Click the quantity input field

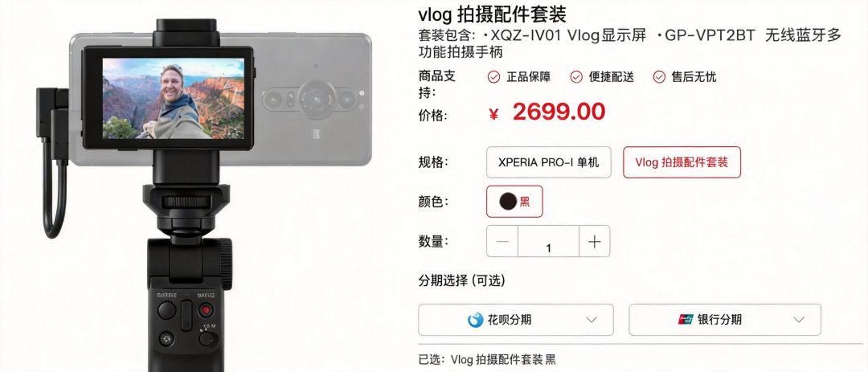click(549, 241)
